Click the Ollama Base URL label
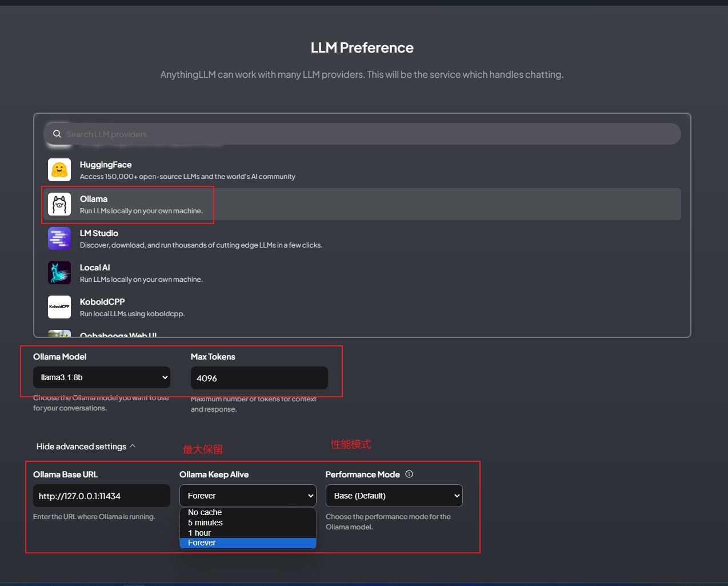This screenshot has width=728, height=586. pos(66,475)
